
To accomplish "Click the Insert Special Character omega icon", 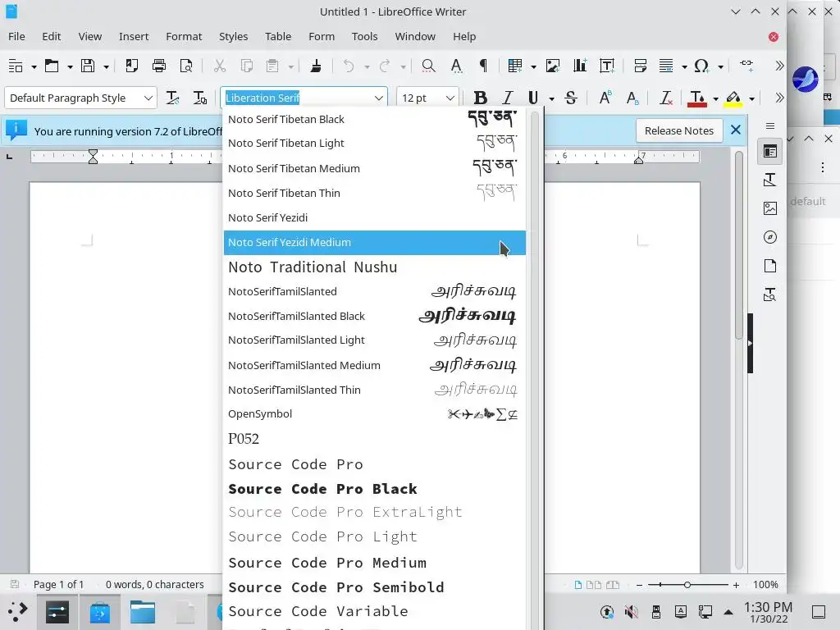I will click(701, 66).
